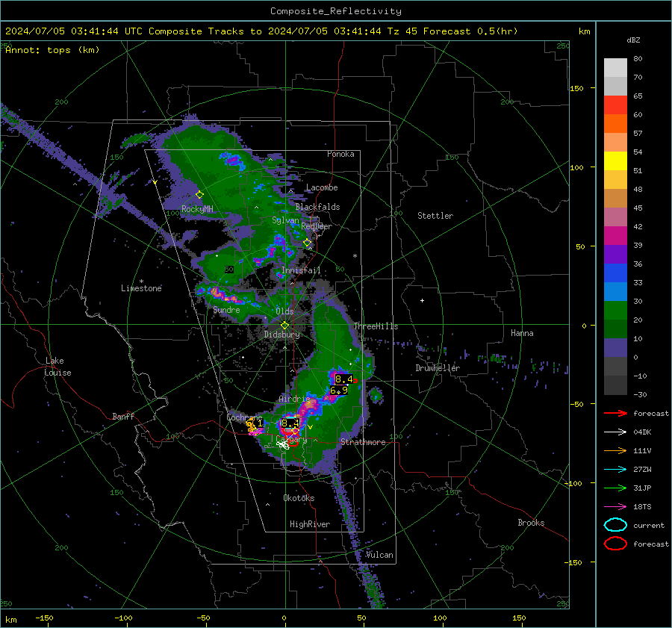Image resolution: width=672 pixels, height=628 pixels.
Task: Click the Blackfalds city label
Action: coord(317,207)
